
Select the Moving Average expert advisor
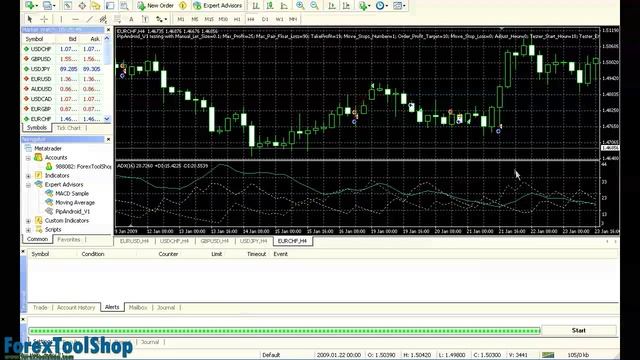point(75,202)
